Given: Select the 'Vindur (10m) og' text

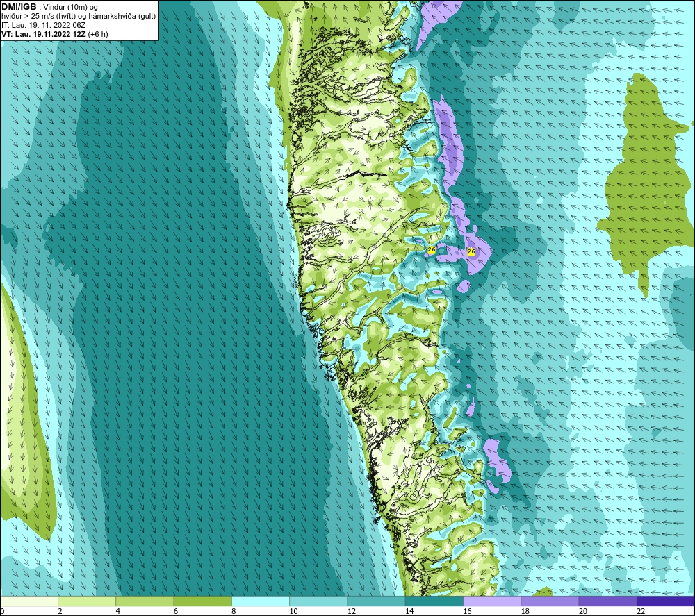Looking at the screenshot, I should [70, 8].
